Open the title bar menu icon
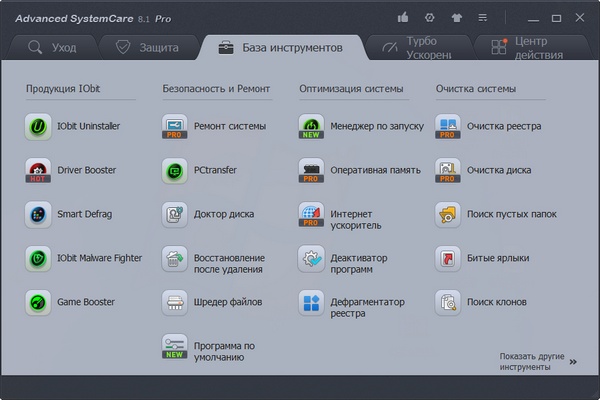The image size is (600, 400). tap(483, 17)
